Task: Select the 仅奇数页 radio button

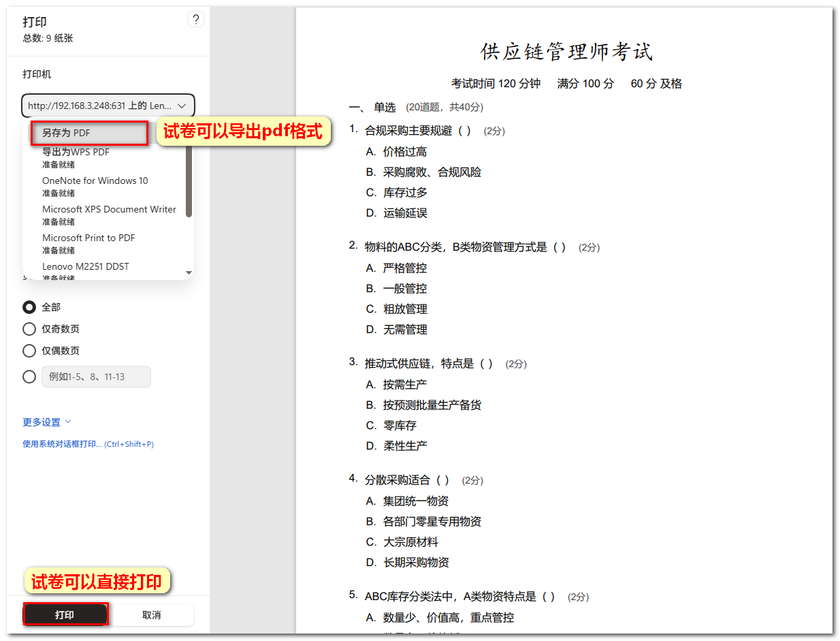Action: click(29, 329)
